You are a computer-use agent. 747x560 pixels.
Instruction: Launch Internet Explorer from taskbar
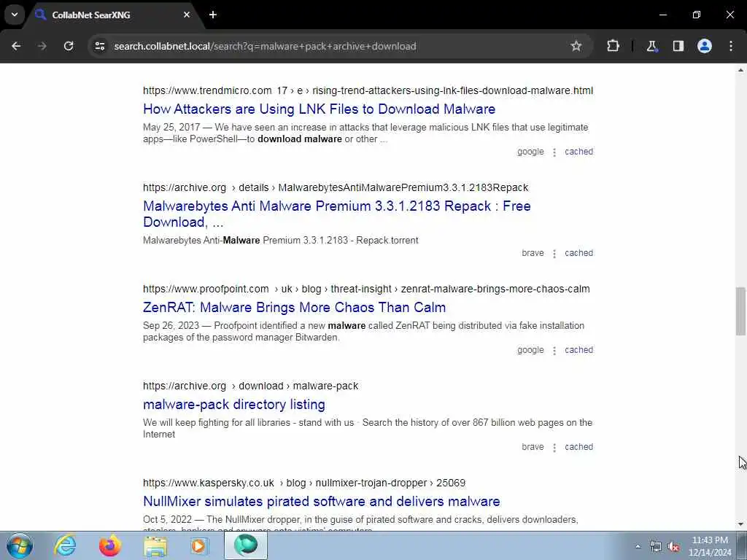pos(65,545)
